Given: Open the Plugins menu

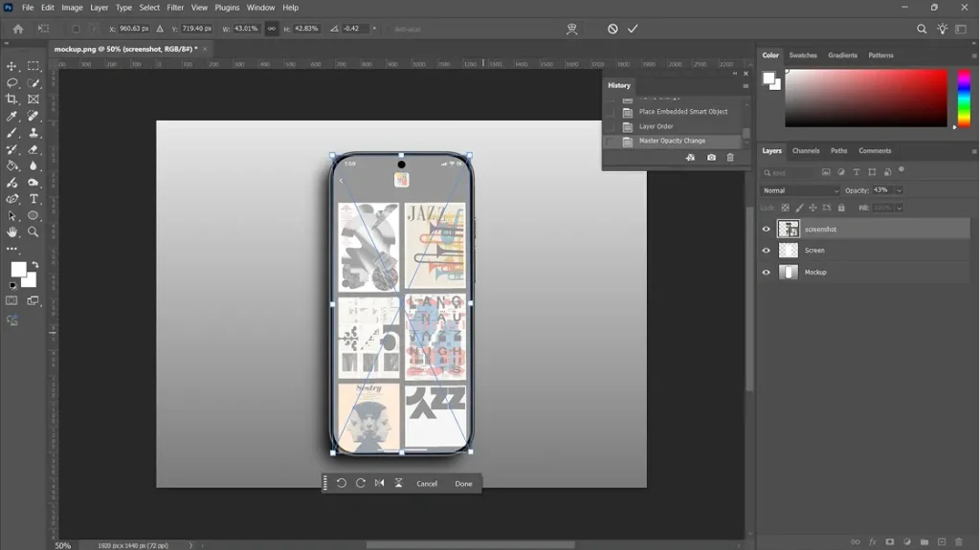Looking at the screenshot, I should (227, 8).
